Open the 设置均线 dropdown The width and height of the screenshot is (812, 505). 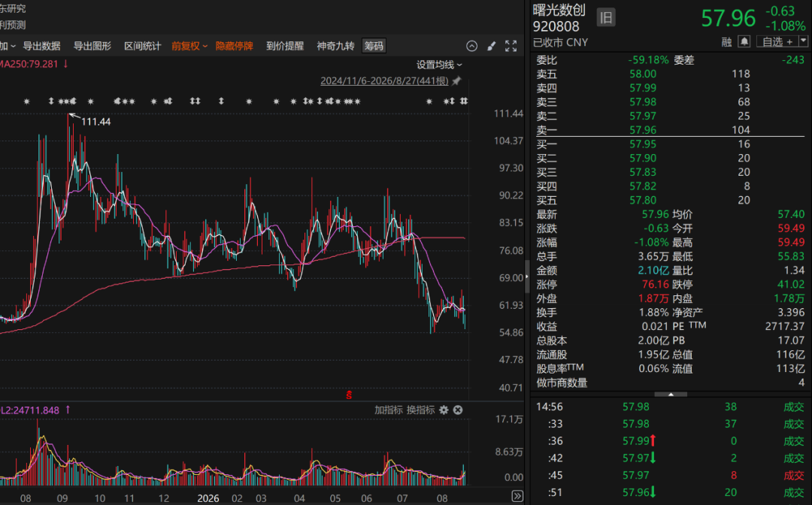(x=439, y=65)
